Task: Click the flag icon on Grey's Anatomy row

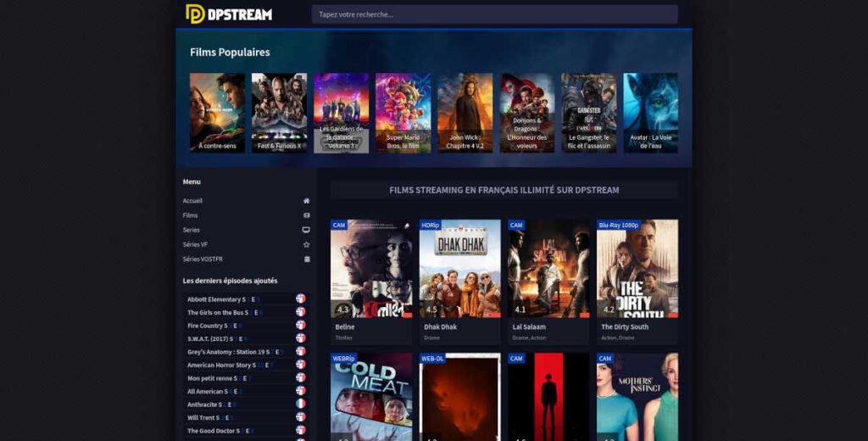Action: click(x=301, y=351)
